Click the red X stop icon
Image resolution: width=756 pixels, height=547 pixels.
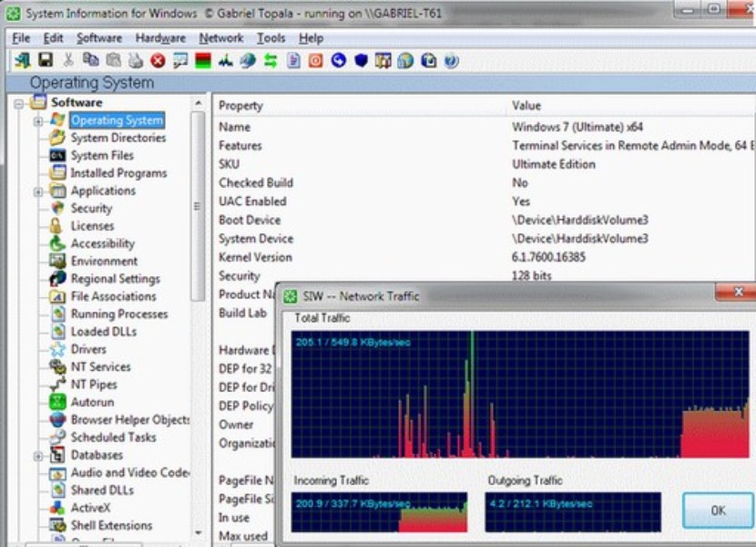158,61
